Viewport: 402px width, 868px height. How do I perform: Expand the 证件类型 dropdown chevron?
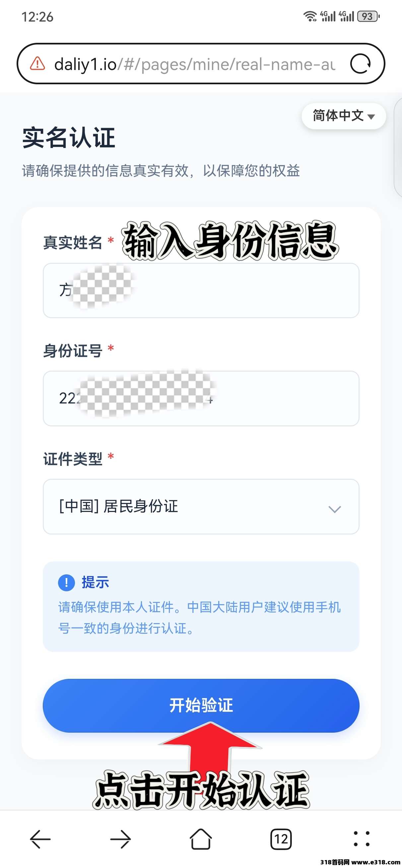(x=335, y=509)
